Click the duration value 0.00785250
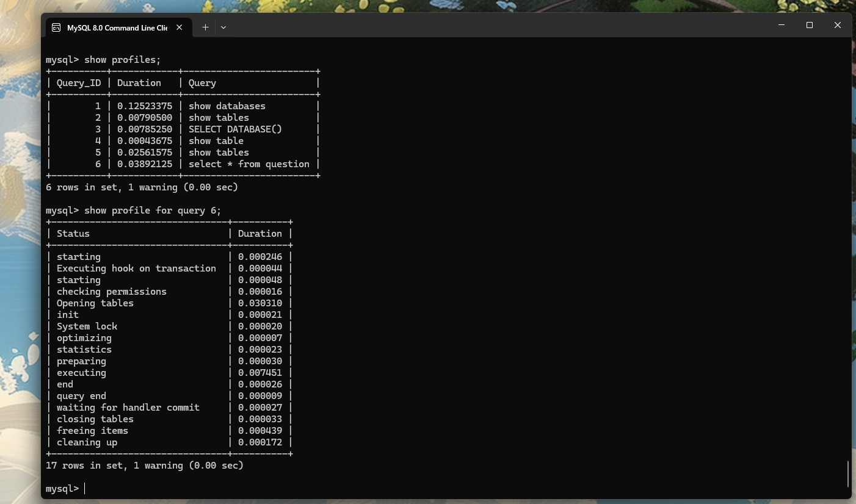The image size is (856, 504). (145, 129)
